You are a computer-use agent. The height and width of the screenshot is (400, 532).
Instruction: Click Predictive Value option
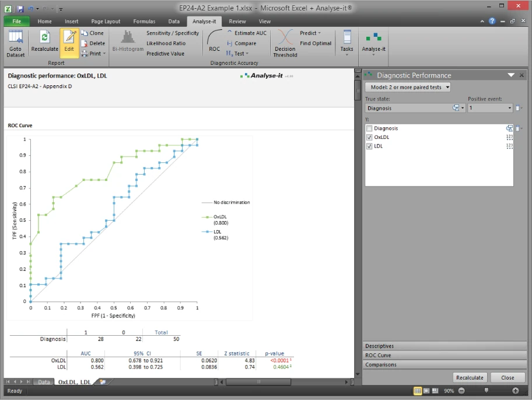pyautogui.click(x=165, y=53)
